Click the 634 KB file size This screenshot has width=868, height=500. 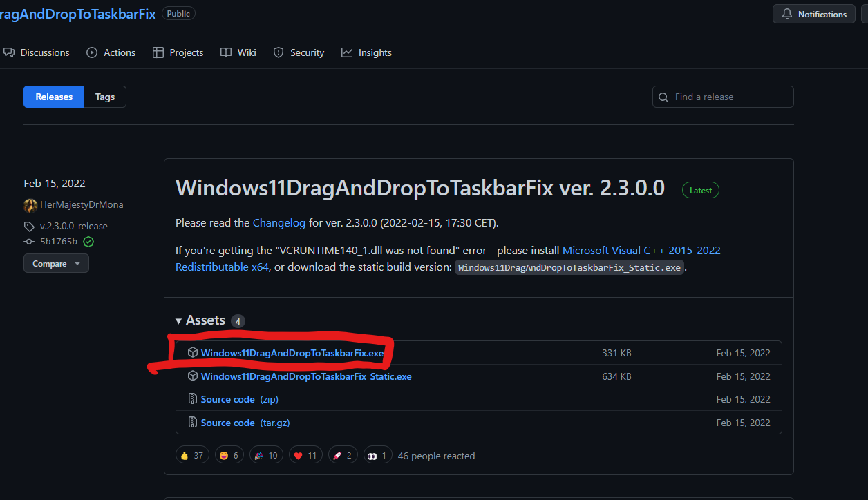point(616,376)
